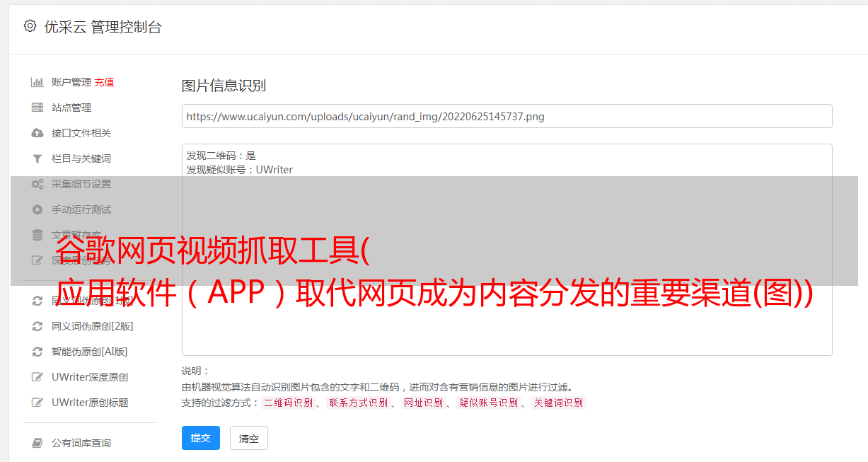Click the 图片信息识别 heading
868x462 pixels.
[224, 86]
